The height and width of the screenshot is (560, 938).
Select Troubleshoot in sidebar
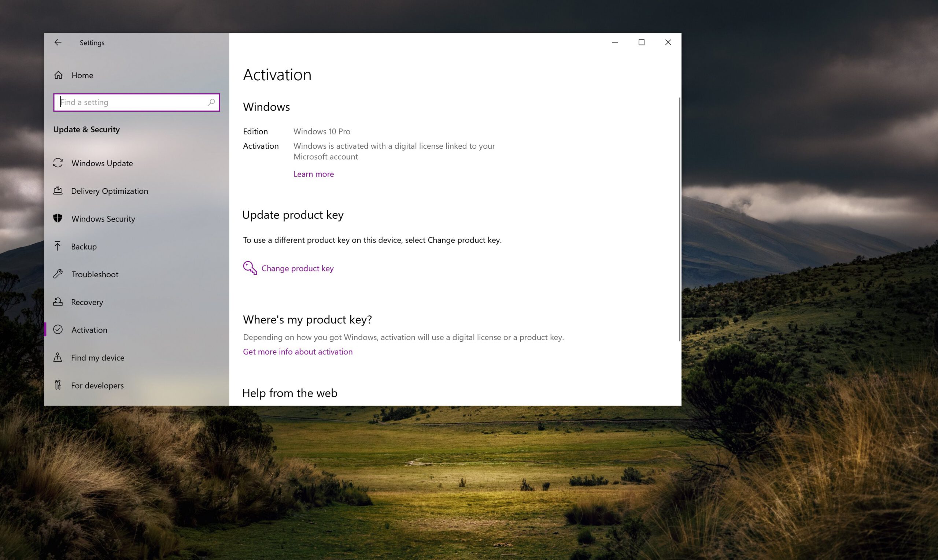tap(136, 274)
